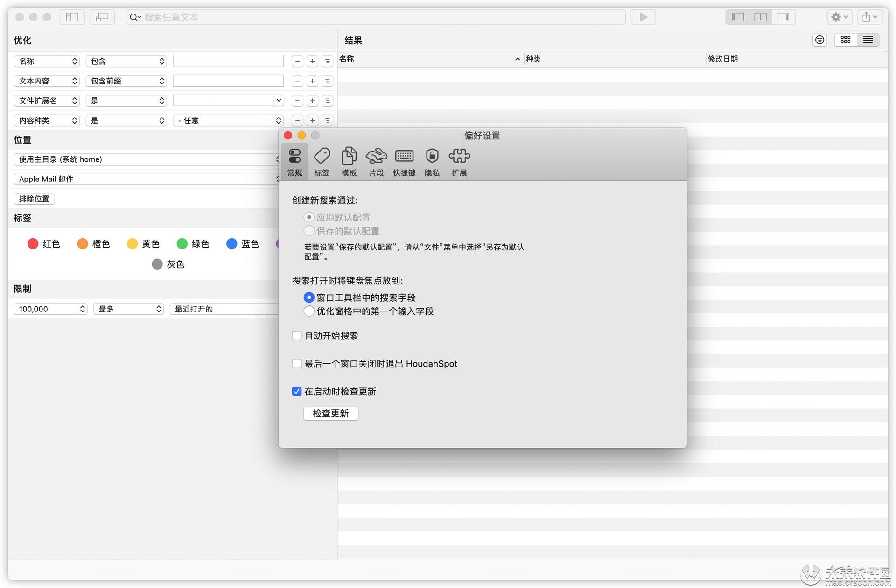Open the 100,000 limit dropdown
896x588 pixels.
pos(51,309)
